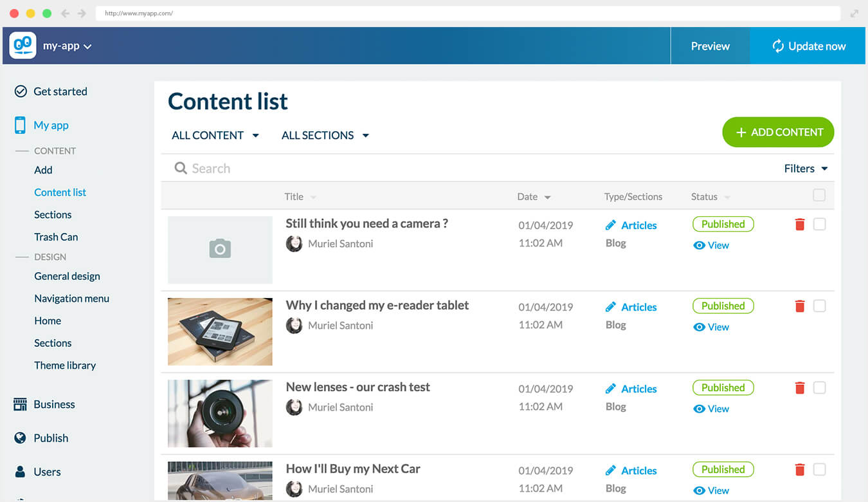The height and width of the screenshot is (502, 868).
Task: Click pencil icon for e-reader tablet article
Action: click(x=611, y=307)
